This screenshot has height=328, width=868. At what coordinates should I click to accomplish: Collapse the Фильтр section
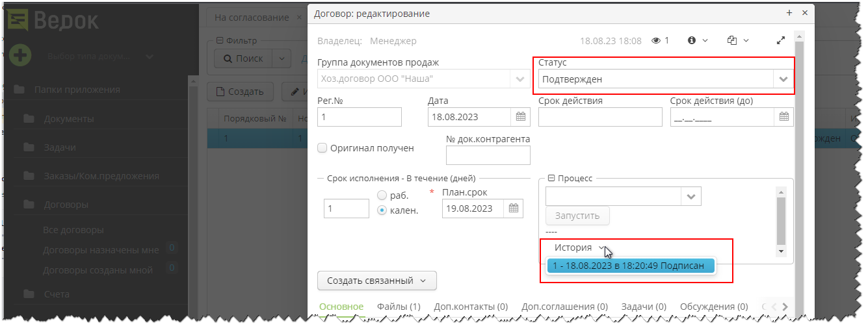click(x=220, y=40)
